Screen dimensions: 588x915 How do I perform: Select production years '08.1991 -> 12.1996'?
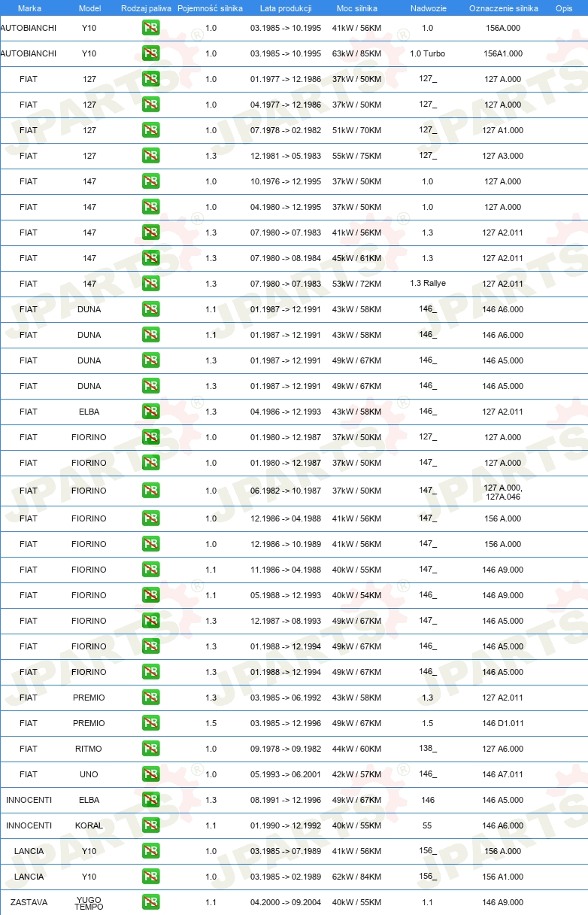(286, 800)
